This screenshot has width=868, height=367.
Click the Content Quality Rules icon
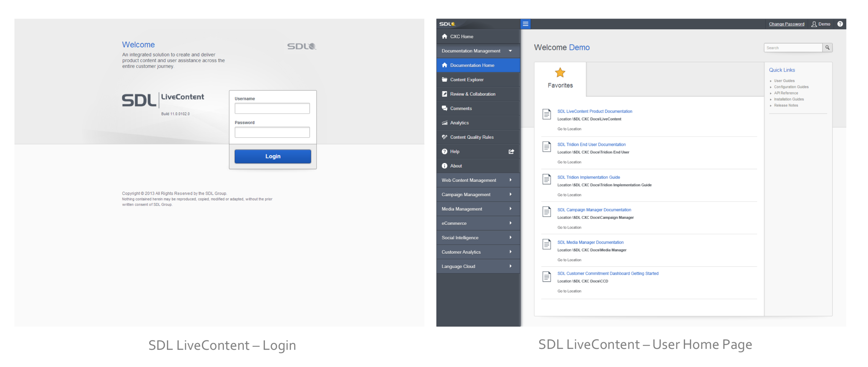444,137
